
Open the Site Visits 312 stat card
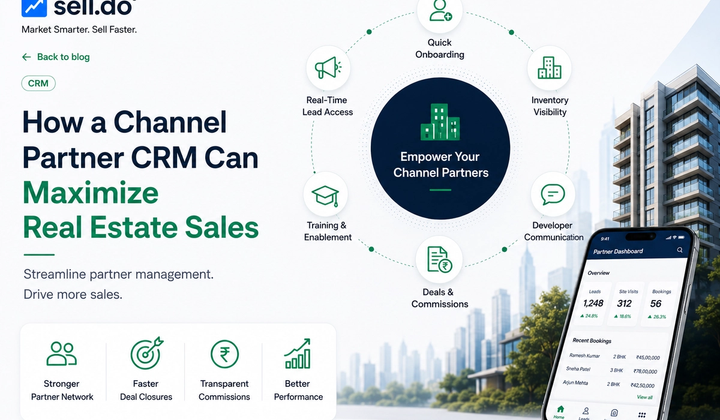[x=625, y=303]
